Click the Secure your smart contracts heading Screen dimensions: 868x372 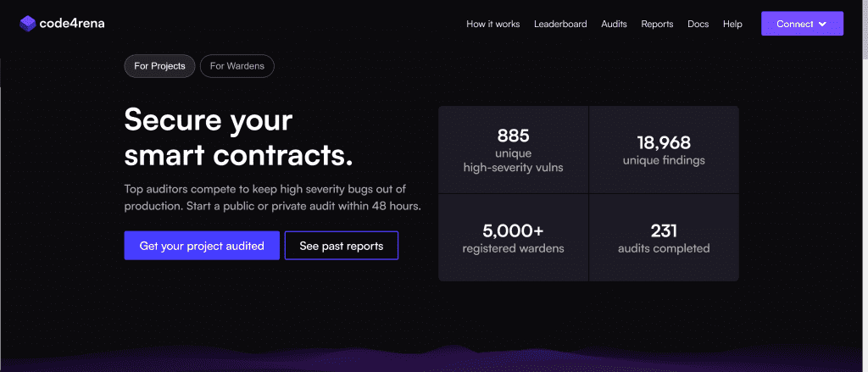coord(238,138)
